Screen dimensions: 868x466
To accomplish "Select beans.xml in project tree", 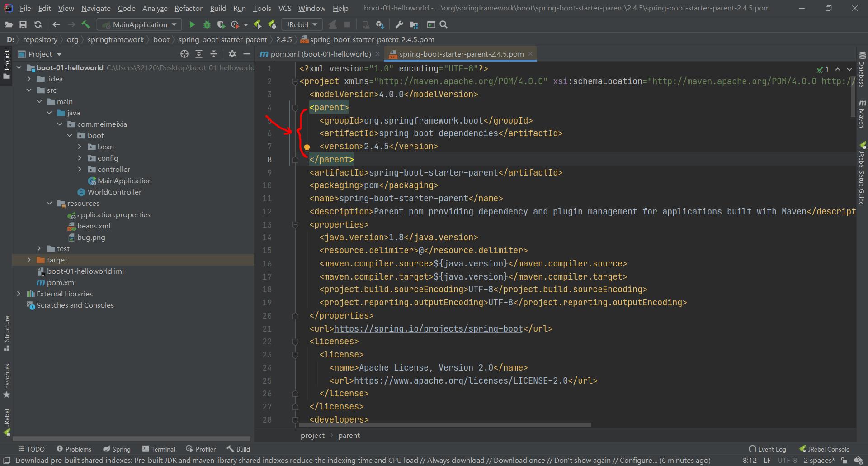I will coord(93,226).
